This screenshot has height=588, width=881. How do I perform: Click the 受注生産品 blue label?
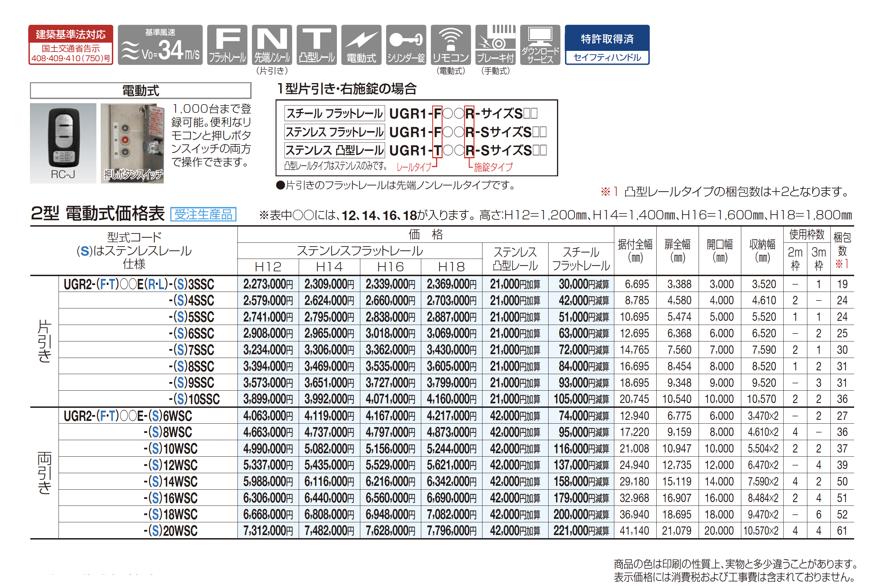click(203, 215)
